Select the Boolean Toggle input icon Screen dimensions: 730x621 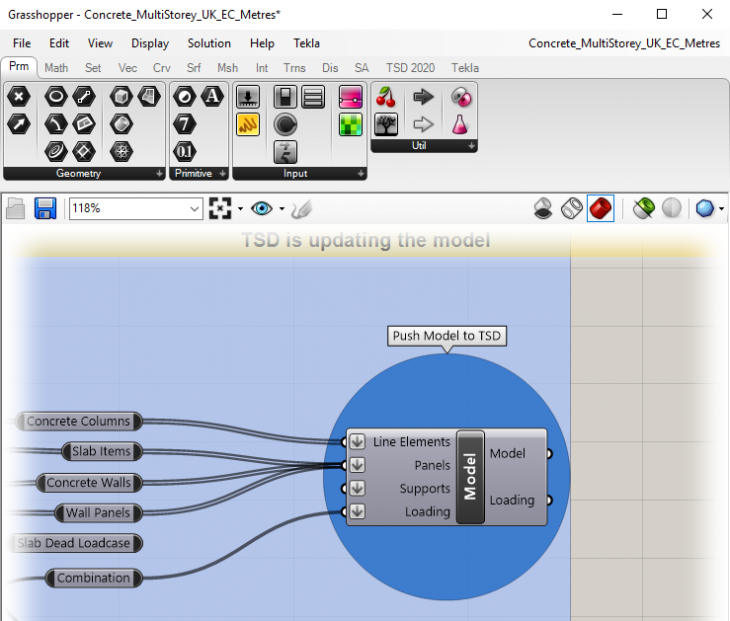tap(285, 97)
